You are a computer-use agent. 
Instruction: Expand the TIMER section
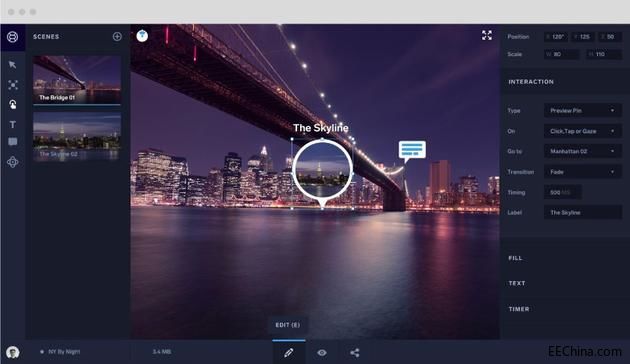coord(519,309)
